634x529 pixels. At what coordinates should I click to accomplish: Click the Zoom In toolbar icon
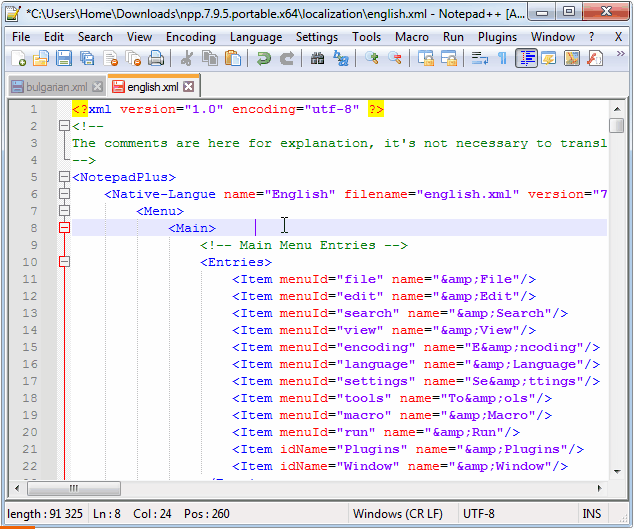[372, 59]
